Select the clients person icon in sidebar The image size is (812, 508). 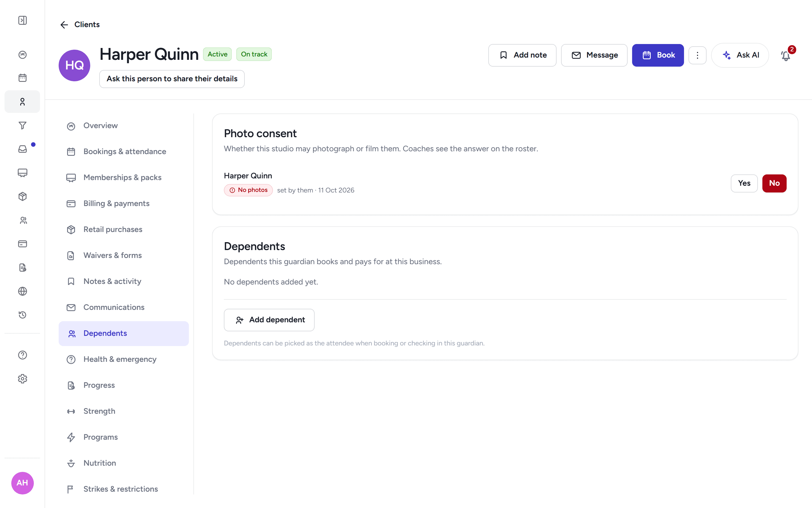23,102
